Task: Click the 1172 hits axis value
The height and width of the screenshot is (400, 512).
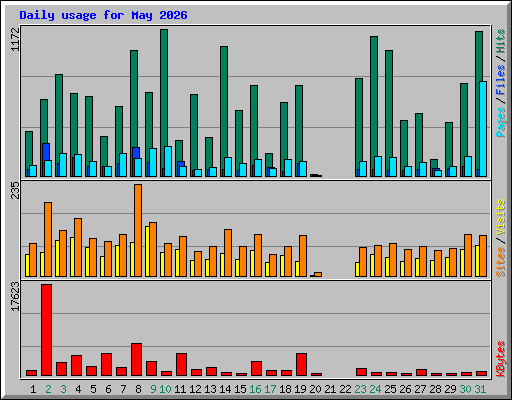Action: tap(15, 39)
